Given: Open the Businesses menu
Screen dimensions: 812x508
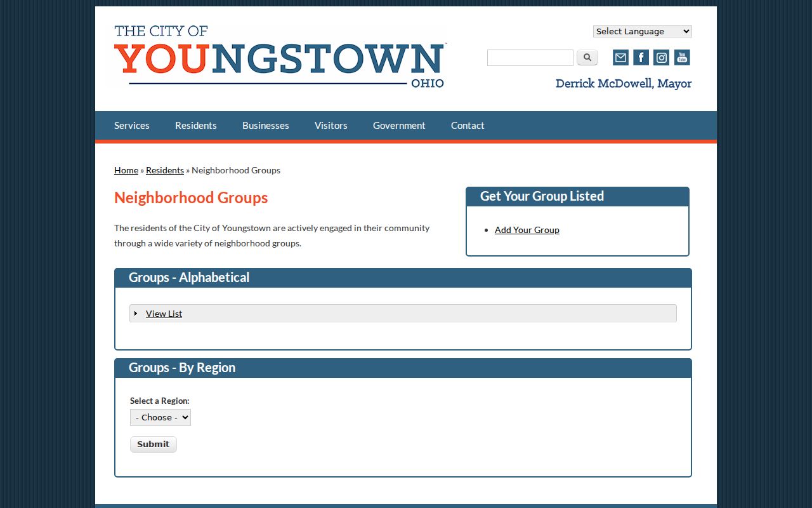Looking at the screenshot, I should [x=266, y=126].
